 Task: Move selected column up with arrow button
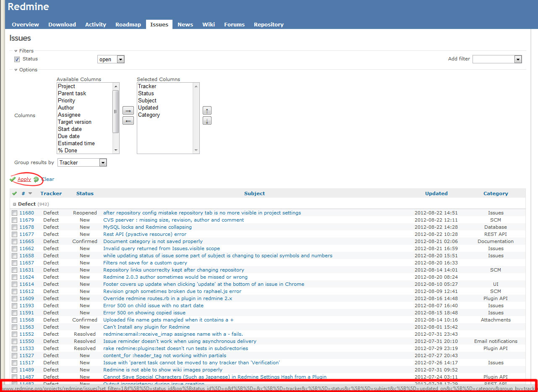[x=207, y=110]
